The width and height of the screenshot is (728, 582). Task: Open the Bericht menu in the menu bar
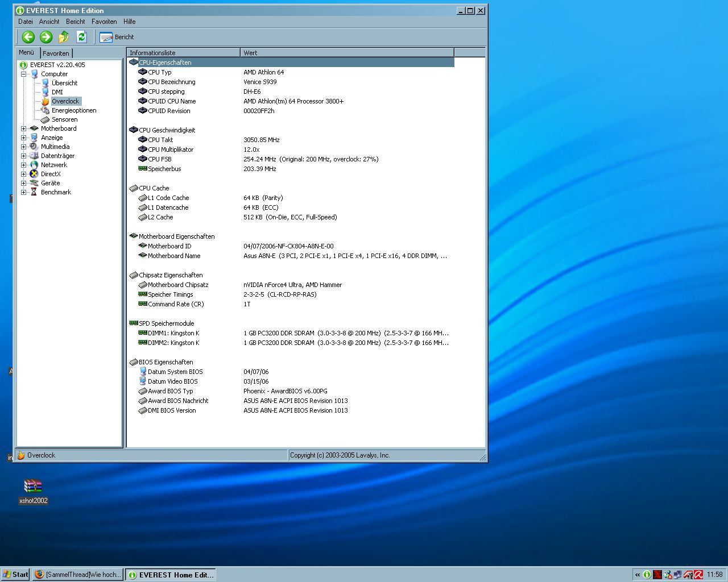point(75,22)
